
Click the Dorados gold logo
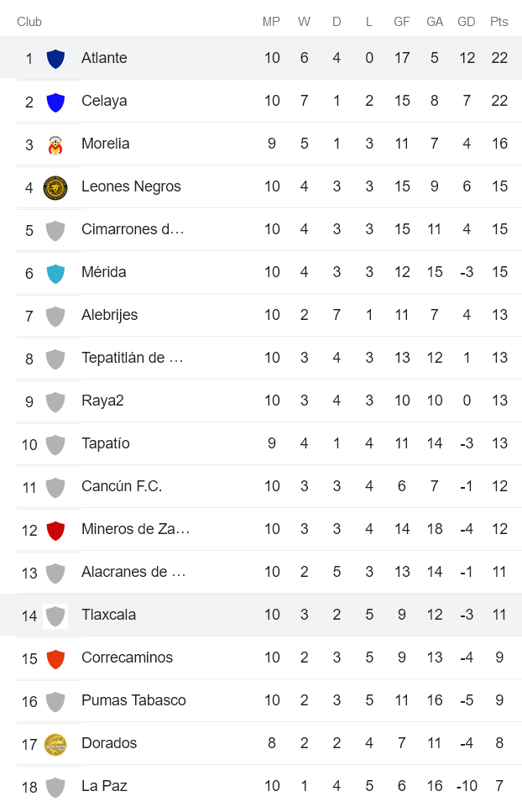(55, 744)
